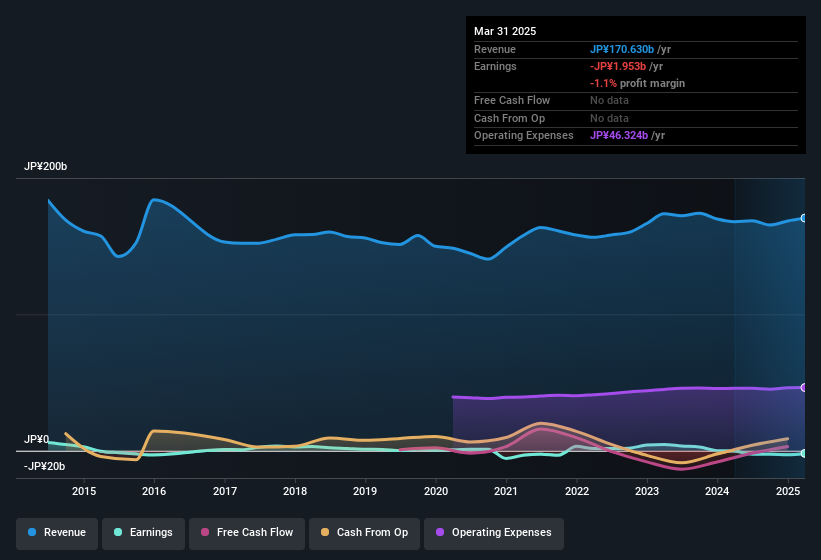
Task: Click the 2019 x-axis label
Action: (x=365, y=491)
